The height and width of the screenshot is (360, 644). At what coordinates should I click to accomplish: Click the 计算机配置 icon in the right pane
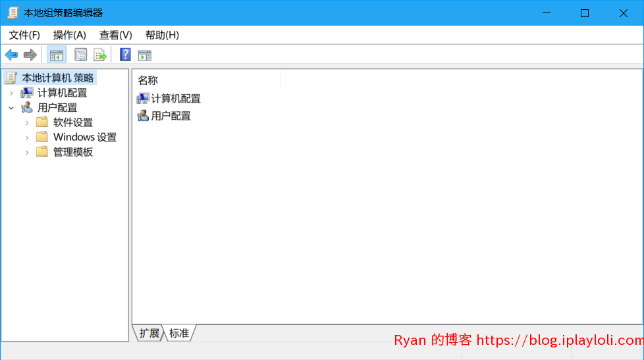click(143, 99)
